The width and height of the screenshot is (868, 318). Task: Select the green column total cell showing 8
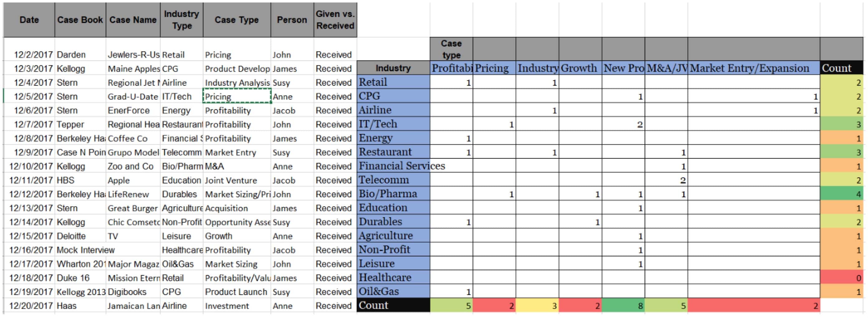623,306
